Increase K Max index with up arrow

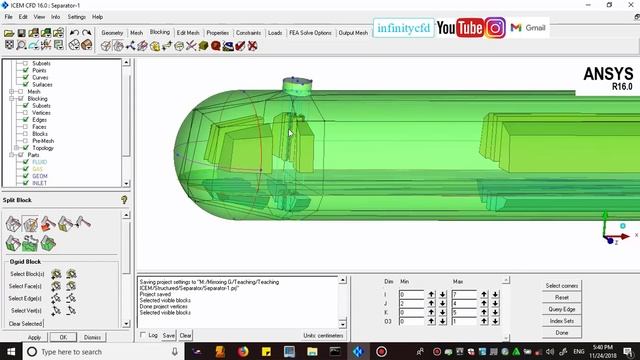[x=484, y=312]
